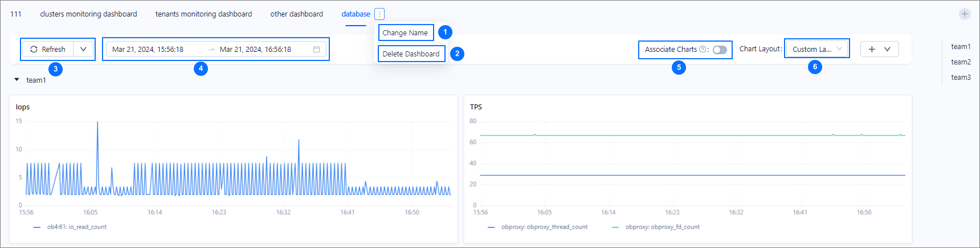Click the Refresh button
The width and height of the screenshot is (980, 248).
[x=48, y=50]
